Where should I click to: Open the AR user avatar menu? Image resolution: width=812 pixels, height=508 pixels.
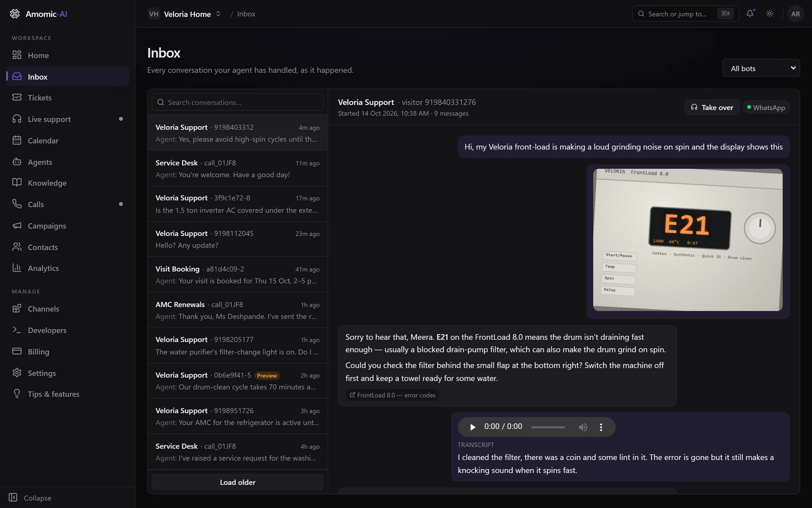point(795,14)
